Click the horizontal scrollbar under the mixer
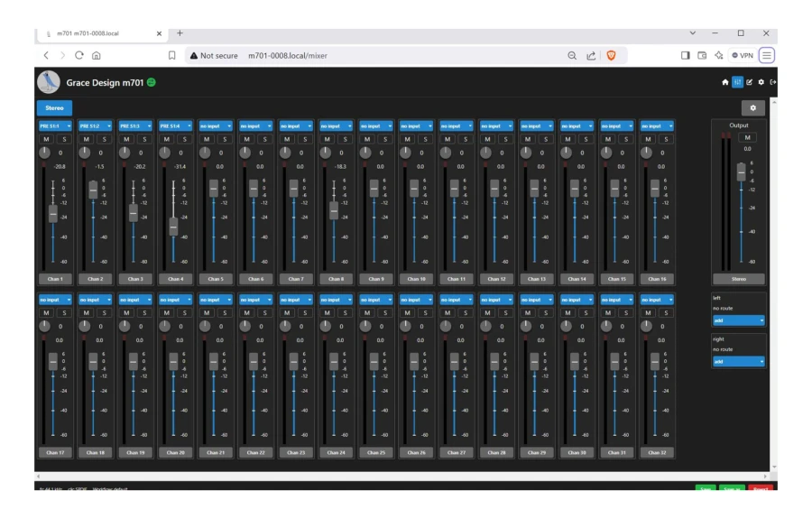 401,476
